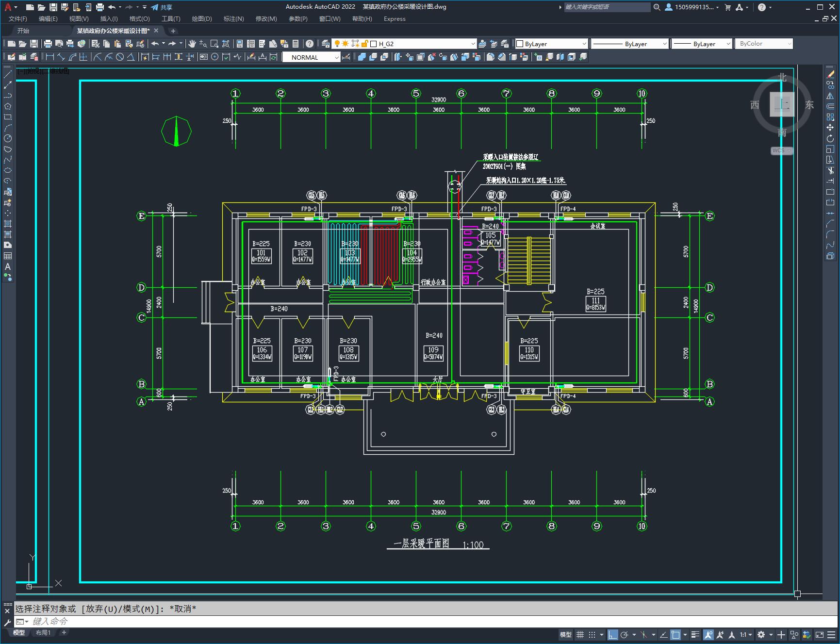Select the Rotate tool in right toolbar
840x644 pixels.
(830, 138)
